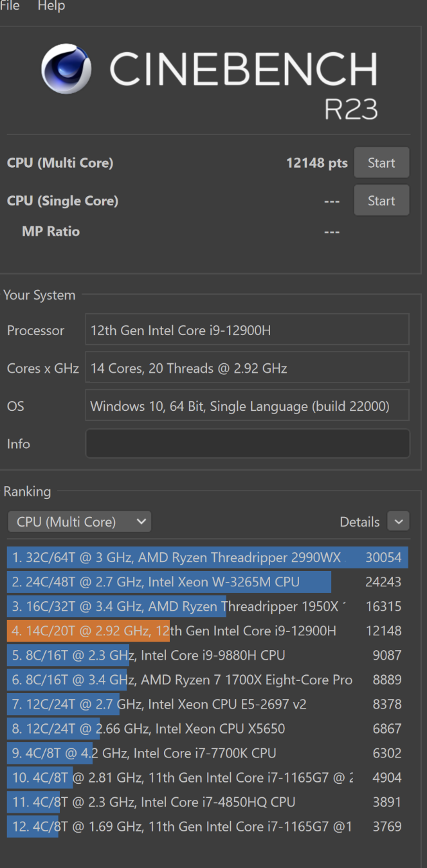
Task: Start the CPU Single Core test
Action: coord(381,201)
